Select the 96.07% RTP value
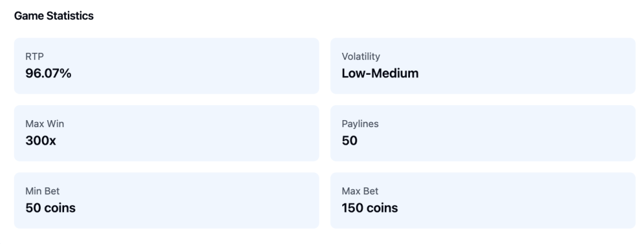This screenshot has width=644, height=244. click(x=48, y=74)
